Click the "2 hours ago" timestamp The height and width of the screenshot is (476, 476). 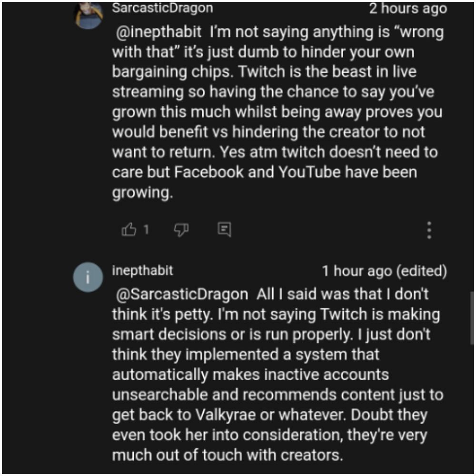click(x=408, y=9)
